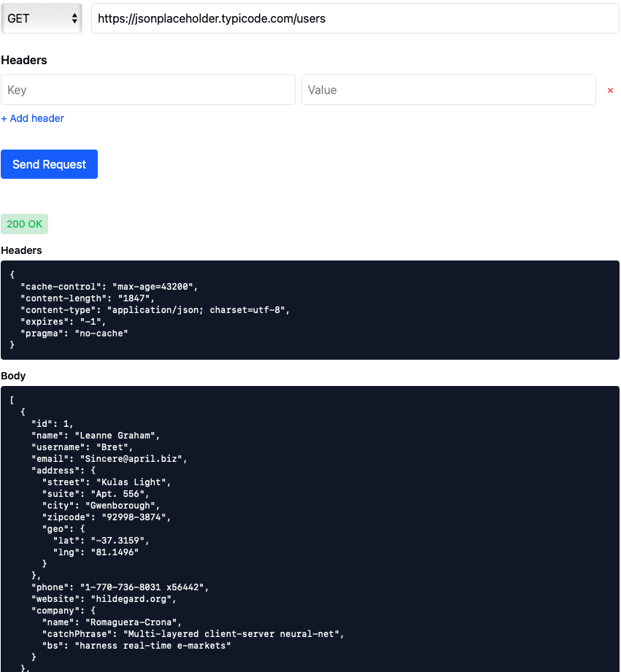Select a different method from the GET dropdown
This screenshot has width=621, height=672.
click(x=42, y=18)
